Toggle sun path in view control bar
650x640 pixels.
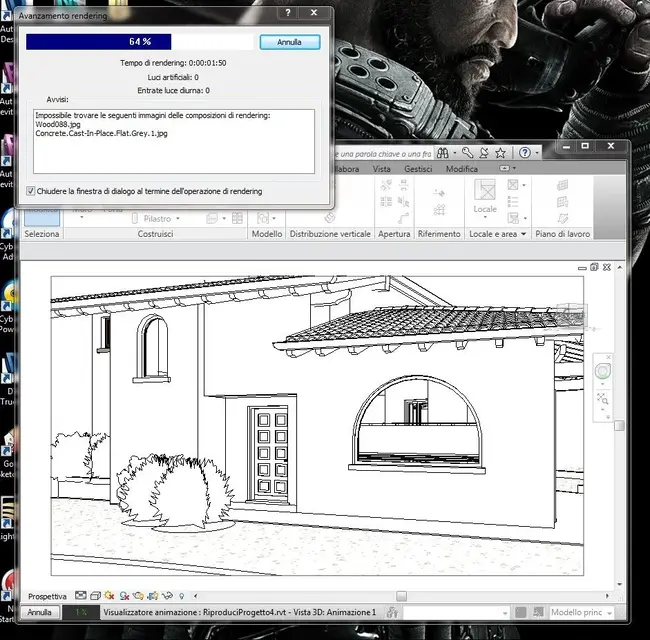pos(109,596)
